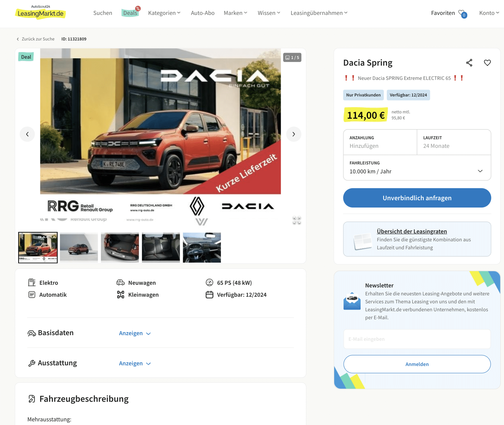Click the Ausstattung wrench icon
This screenshot has height=425, width=504.
click(32, 363)
